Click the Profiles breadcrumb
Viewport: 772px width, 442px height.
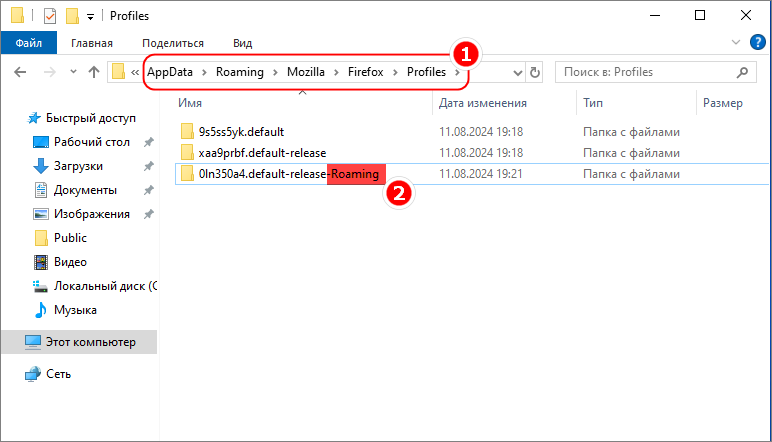click(x=426, y=72)
